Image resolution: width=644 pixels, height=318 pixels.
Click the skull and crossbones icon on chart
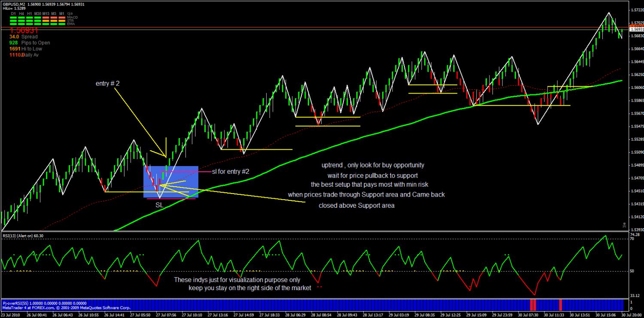coord(624,224)
